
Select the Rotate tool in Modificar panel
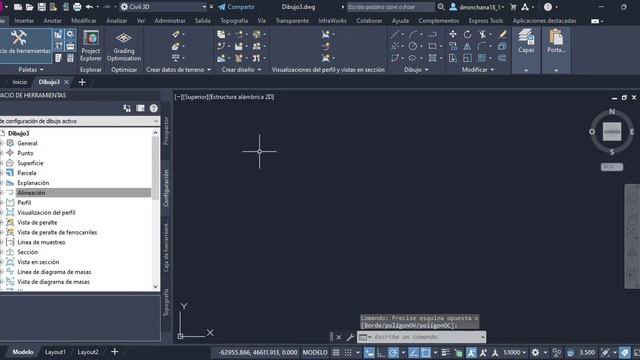(x=467, y=34)
